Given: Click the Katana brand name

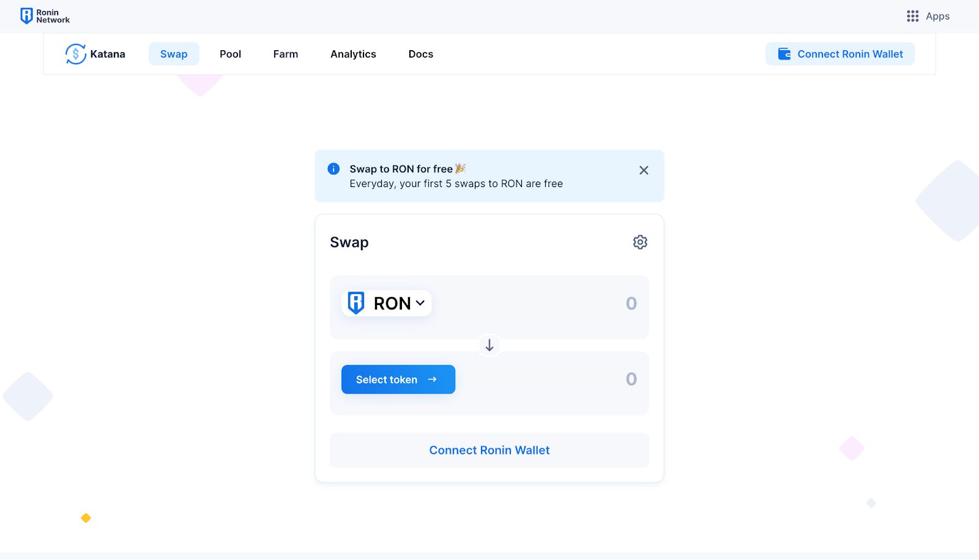Looking at the screenshot, I should tap(108, 54).
